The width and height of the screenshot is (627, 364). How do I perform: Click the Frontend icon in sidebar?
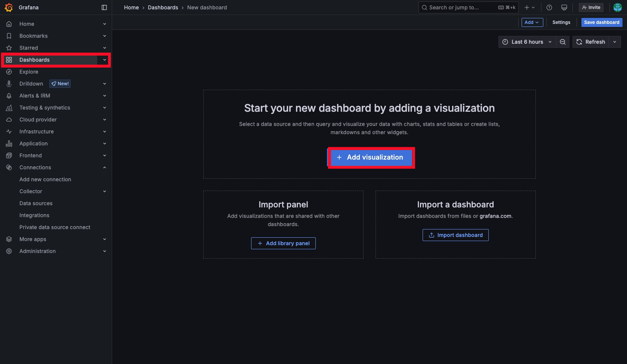[9, 155]
